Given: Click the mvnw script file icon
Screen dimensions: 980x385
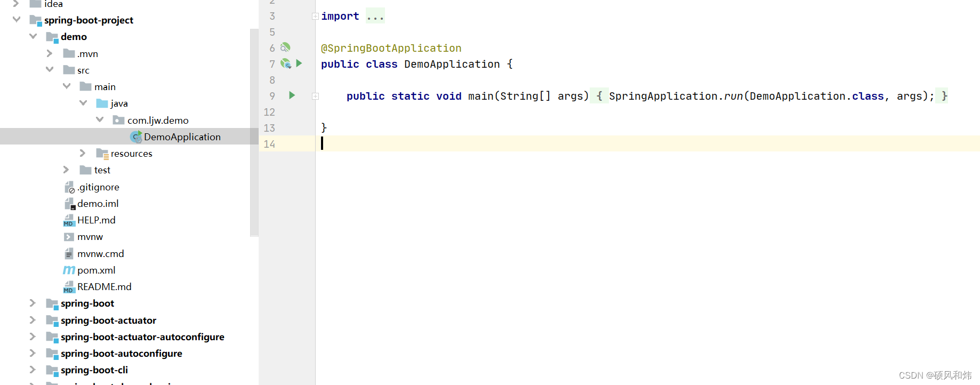Looking at the screenshot, I should tap(69, 237).
